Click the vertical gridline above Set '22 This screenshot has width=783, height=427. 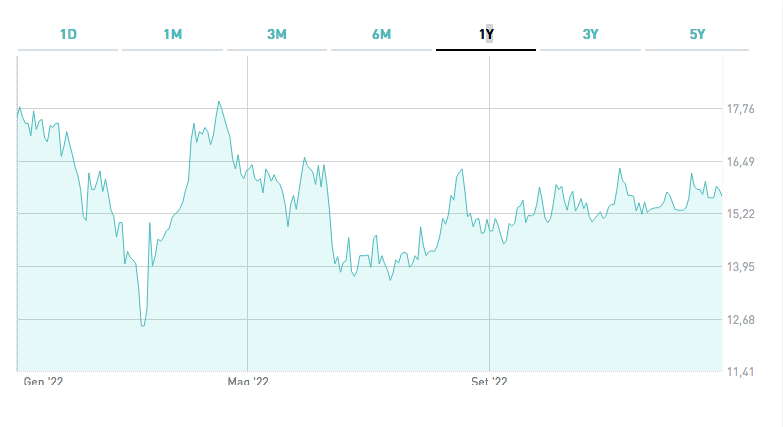(489, 300)
